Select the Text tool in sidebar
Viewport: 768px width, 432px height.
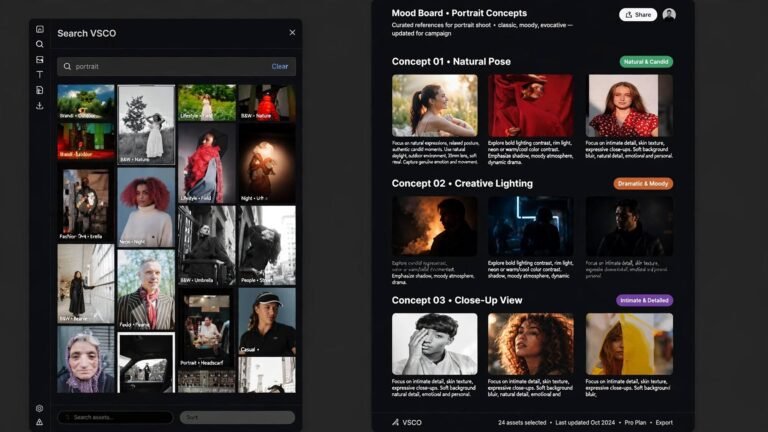pyautogui.click(x=40, y=74)
